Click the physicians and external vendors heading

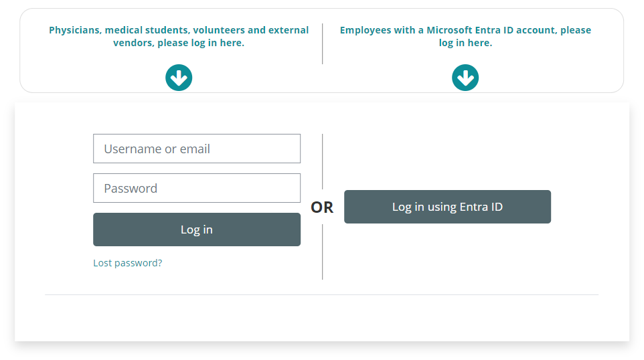[x=179, y=36]
